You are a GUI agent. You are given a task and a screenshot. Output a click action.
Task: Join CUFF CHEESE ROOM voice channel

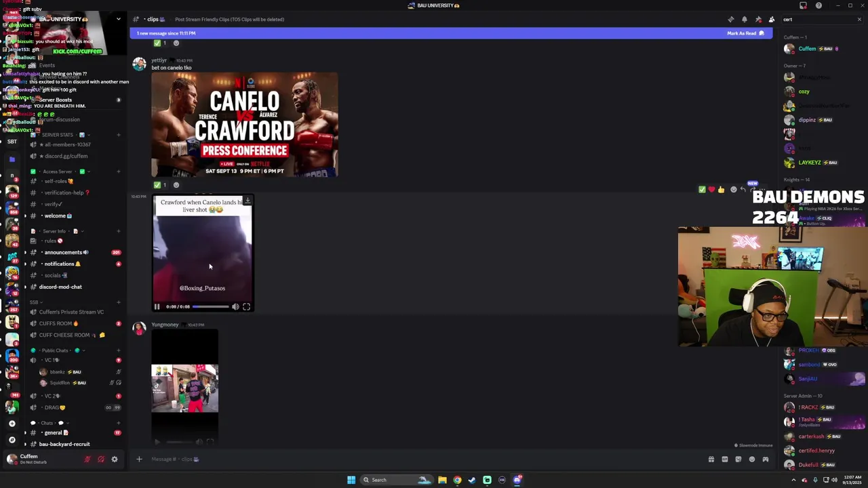(75, 335)
